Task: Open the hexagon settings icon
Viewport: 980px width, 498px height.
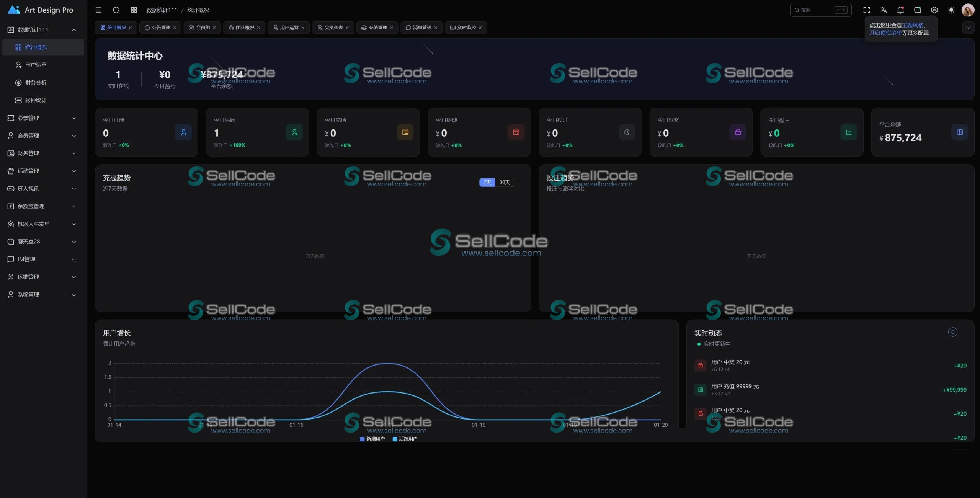Action: 934,10
